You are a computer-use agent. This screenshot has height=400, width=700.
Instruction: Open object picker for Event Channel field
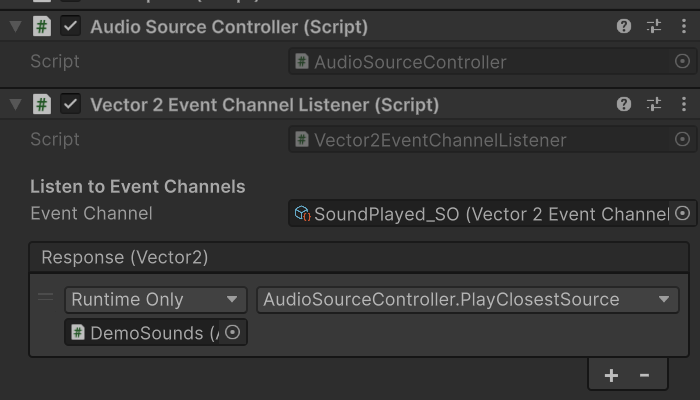(683, 213)
